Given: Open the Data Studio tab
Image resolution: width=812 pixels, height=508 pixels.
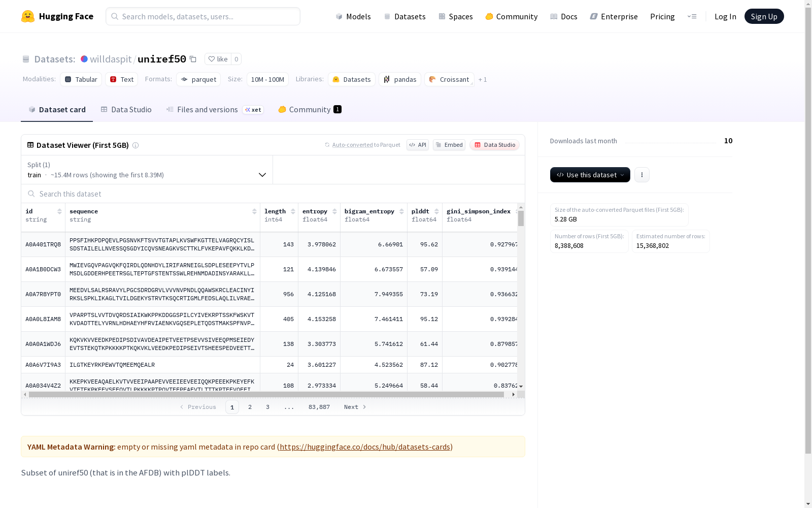Looking at the screenshot, I should pyautogui.click(x=126, y=110).
